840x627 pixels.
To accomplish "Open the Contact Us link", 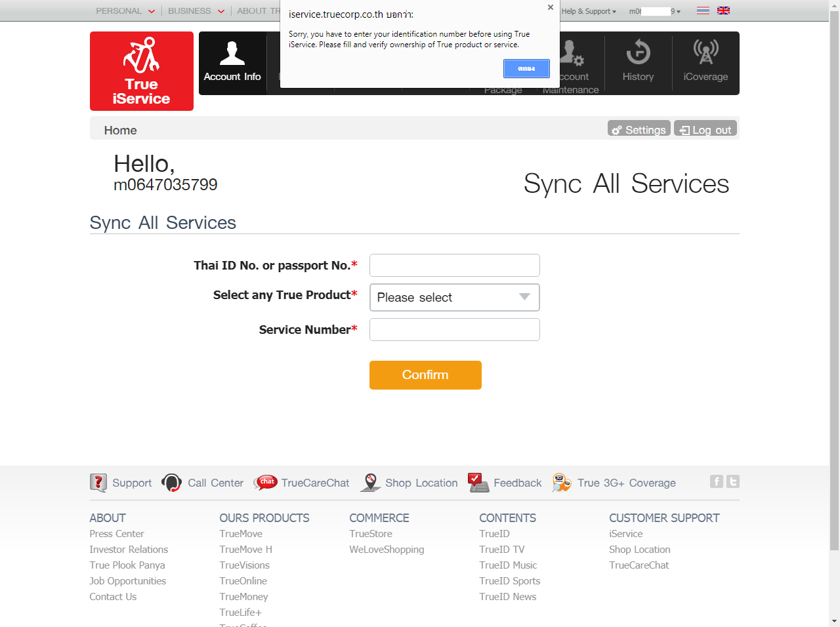I will tap(113, 597).
